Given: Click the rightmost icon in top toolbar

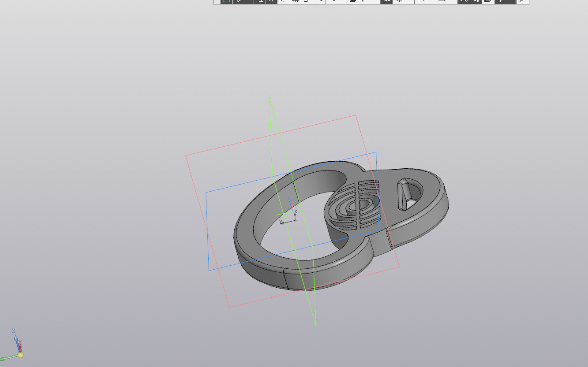Looking at the screenshot, I should pos(522,1).
